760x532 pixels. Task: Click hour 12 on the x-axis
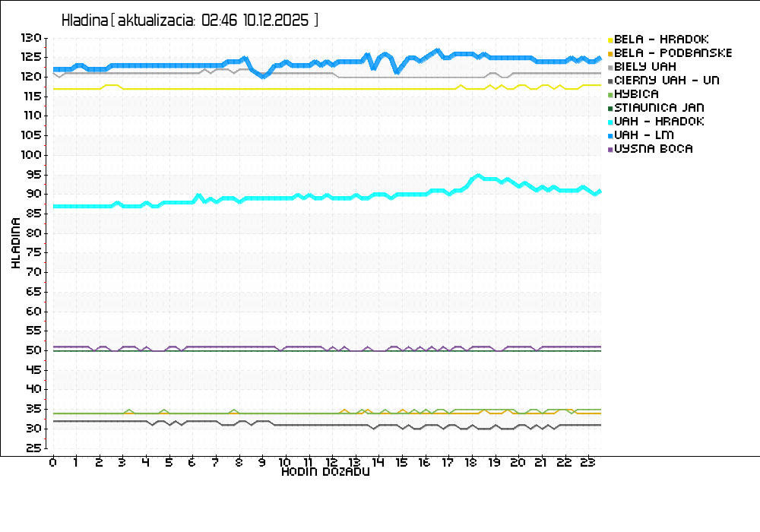332,462
